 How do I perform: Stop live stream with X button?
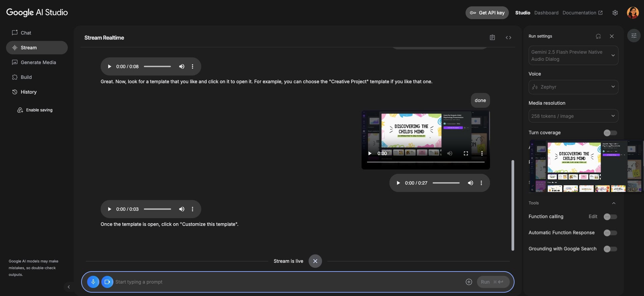(315, 261)
